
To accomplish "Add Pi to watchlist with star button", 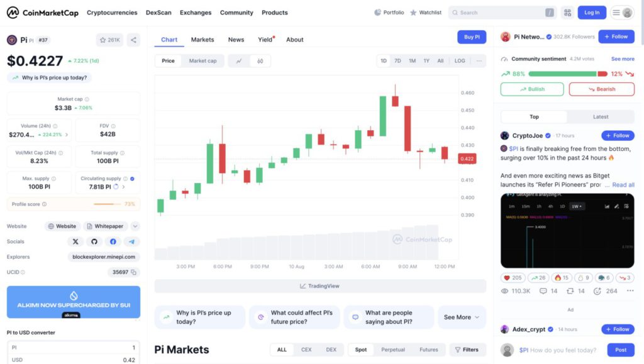I will pos(109,40).
